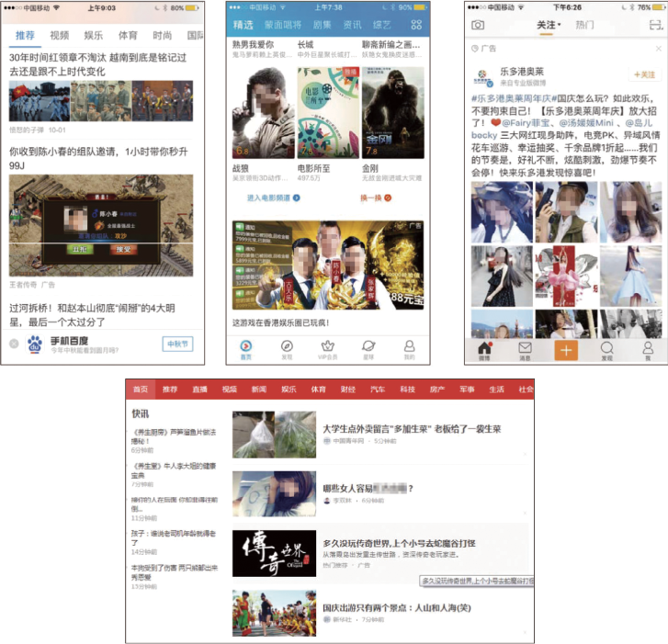Open the VIP会员 crown icon
The width and height of the screenshot is (668, 644).
(x=328, y=350)
